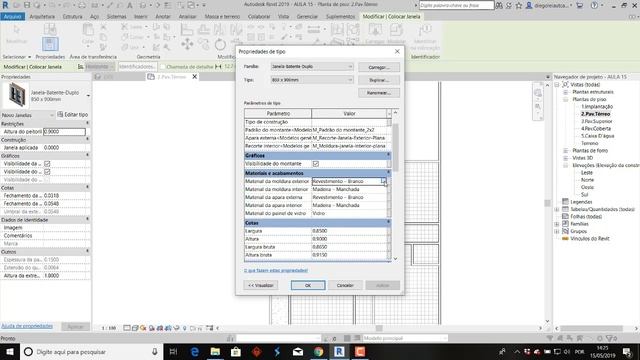Click OK in Propriedades de tipo dialog
Viewport: 640px width, 360px height.
(308, 285)
